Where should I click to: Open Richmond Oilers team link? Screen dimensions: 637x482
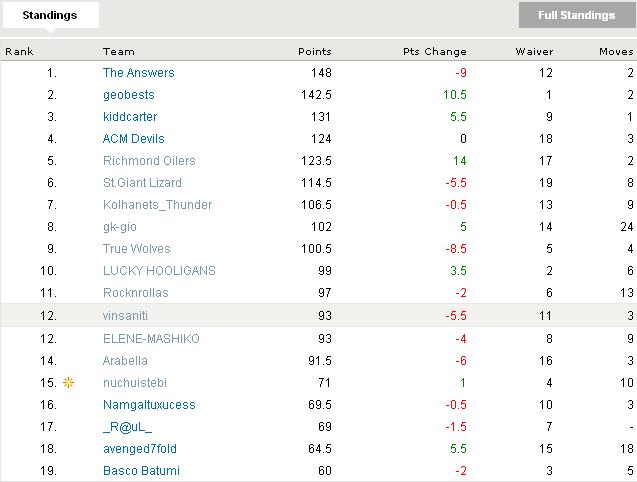[x=149, y=161]
